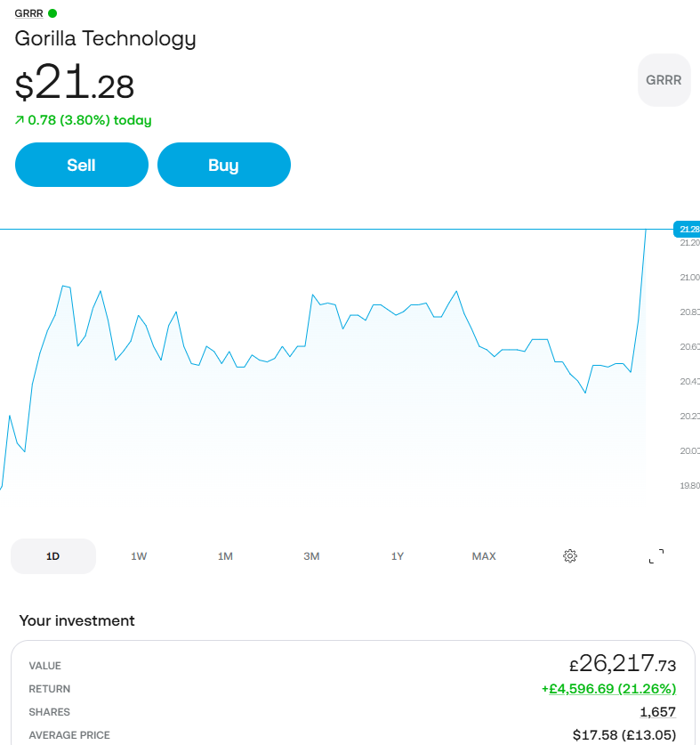Click the Gorilla Technology title

point(106,39)
